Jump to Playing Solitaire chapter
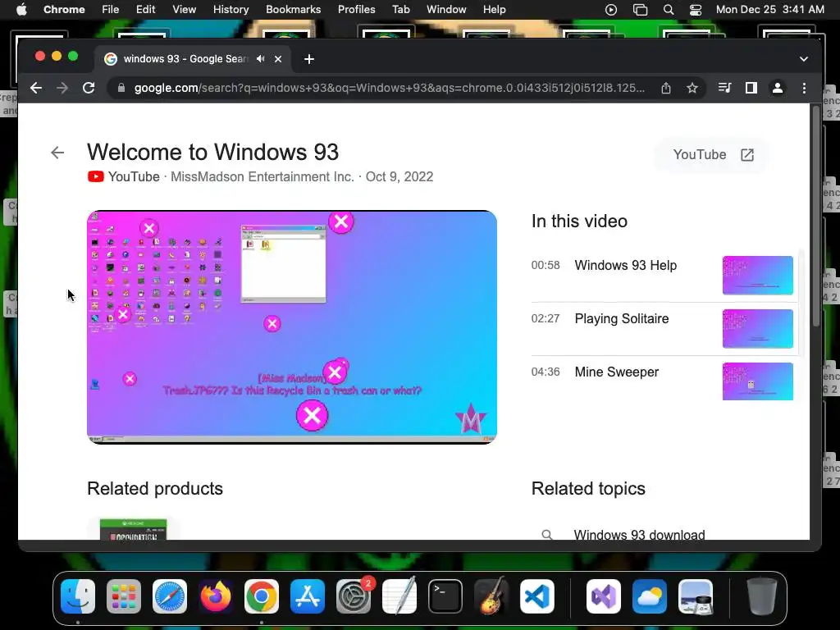Image resolution: width=840 pixels, height=630 pixels. (x=622, y=319)
